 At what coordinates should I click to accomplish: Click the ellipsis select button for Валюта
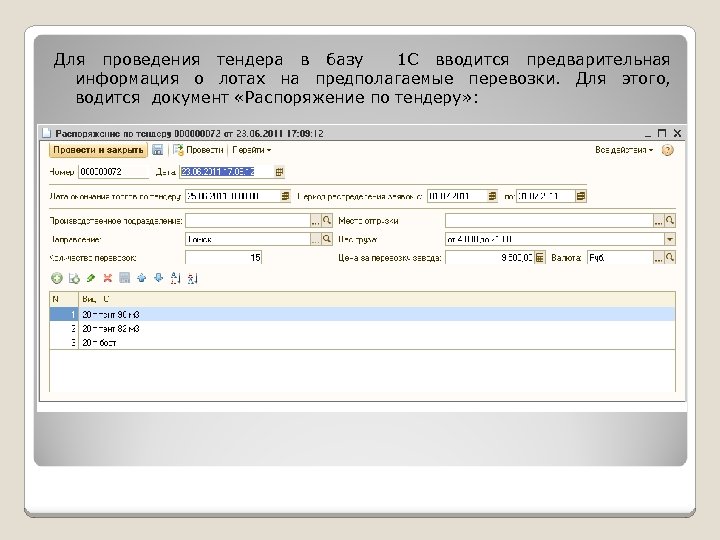pyautogui.click(x=658, y=258)
